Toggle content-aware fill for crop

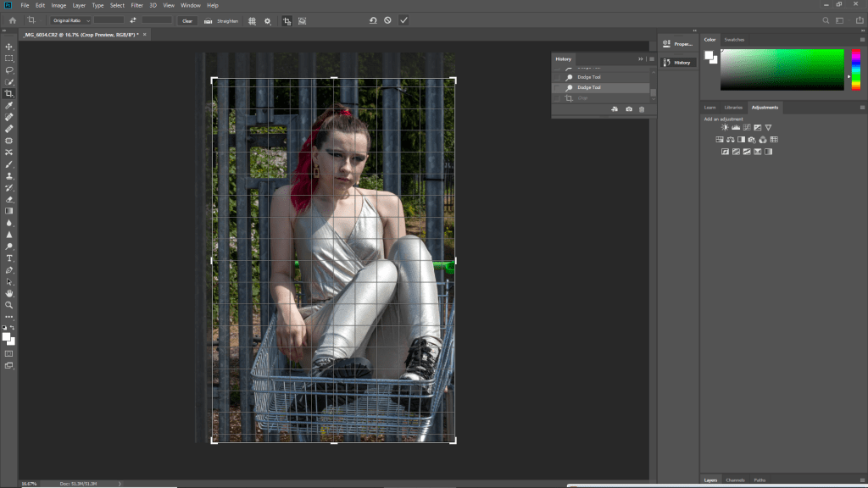(303, 20)
